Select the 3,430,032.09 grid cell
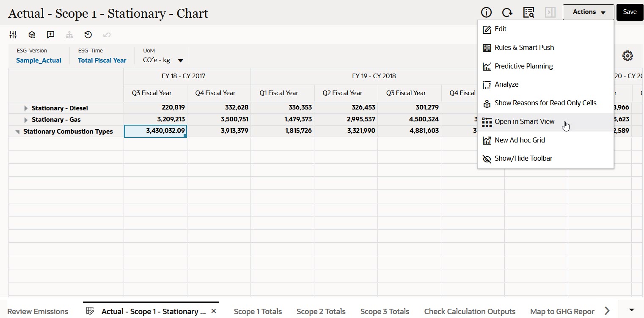This screenshot has width=644, height=318. [x=155, y=131]
